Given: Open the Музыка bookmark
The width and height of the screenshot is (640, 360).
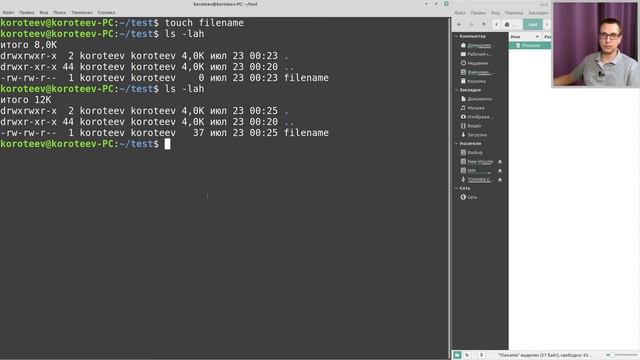Looking at the screenshot, I should click(473, 108).
